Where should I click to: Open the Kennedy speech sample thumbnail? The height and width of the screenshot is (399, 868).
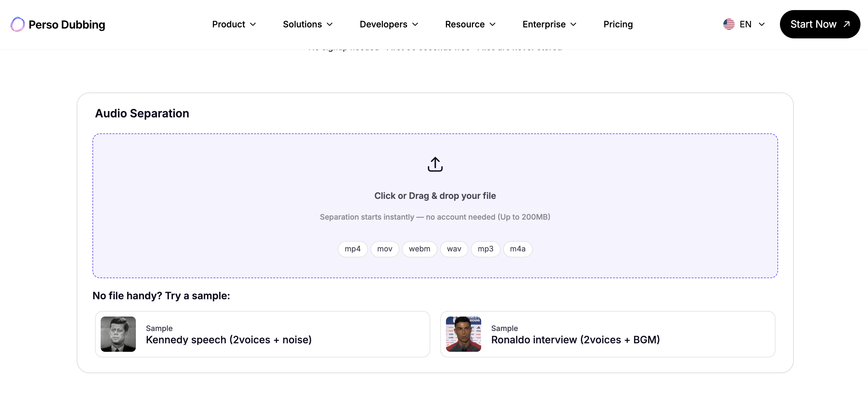(x=118, y=334)
